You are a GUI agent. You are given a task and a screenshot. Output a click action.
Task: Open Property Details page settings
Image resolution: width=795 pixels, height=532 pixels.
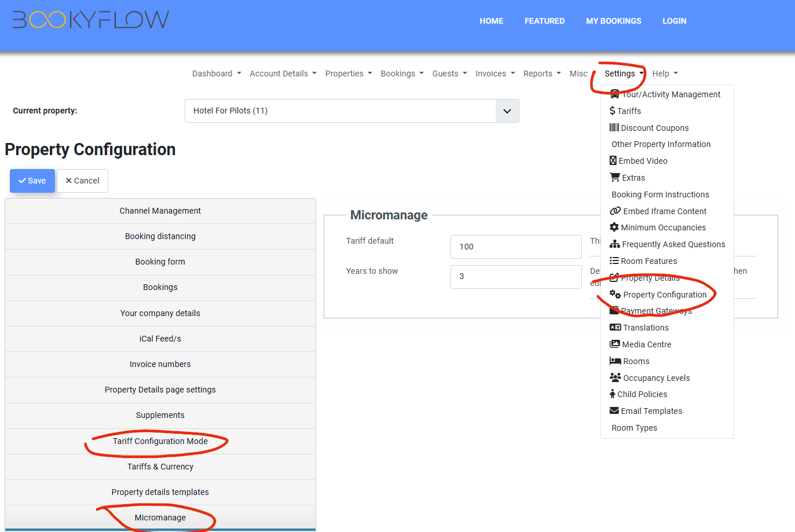pyautogui.click(x=160, y=390)
